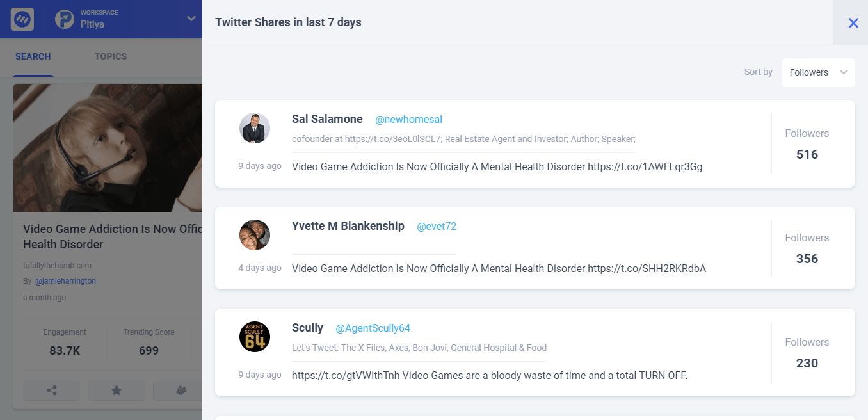
Task: Click the star favorite icon on article card
Action: [117, 391]
